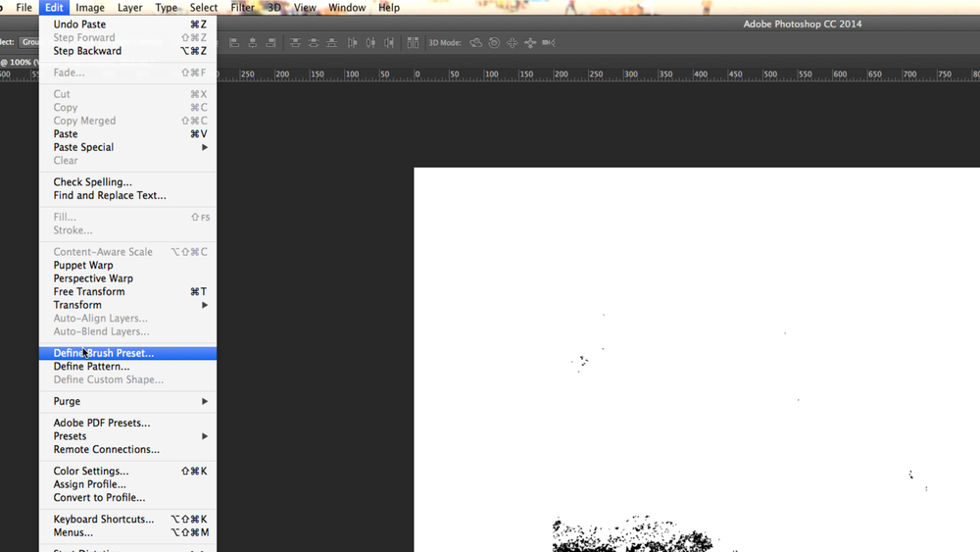Expand the Purge submenu arrow
Viewport: 980px width, 552px height.
205,401
